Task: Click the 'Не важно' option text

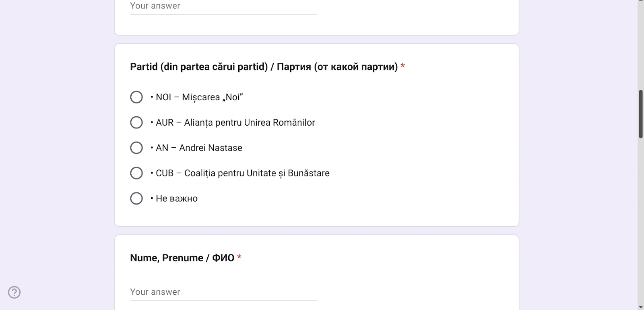Action: pyautogui.click(x=177, y=198)
